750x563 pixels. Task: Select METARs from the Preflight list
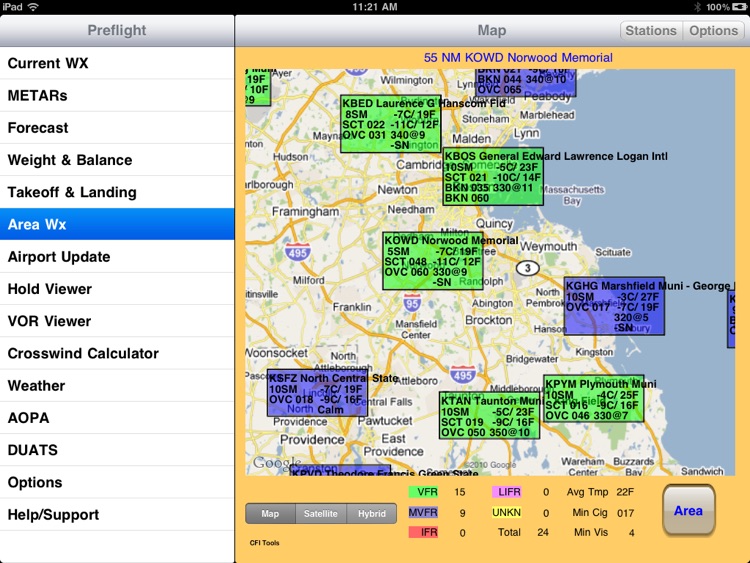pyautogui.click(x=117, y=96)
